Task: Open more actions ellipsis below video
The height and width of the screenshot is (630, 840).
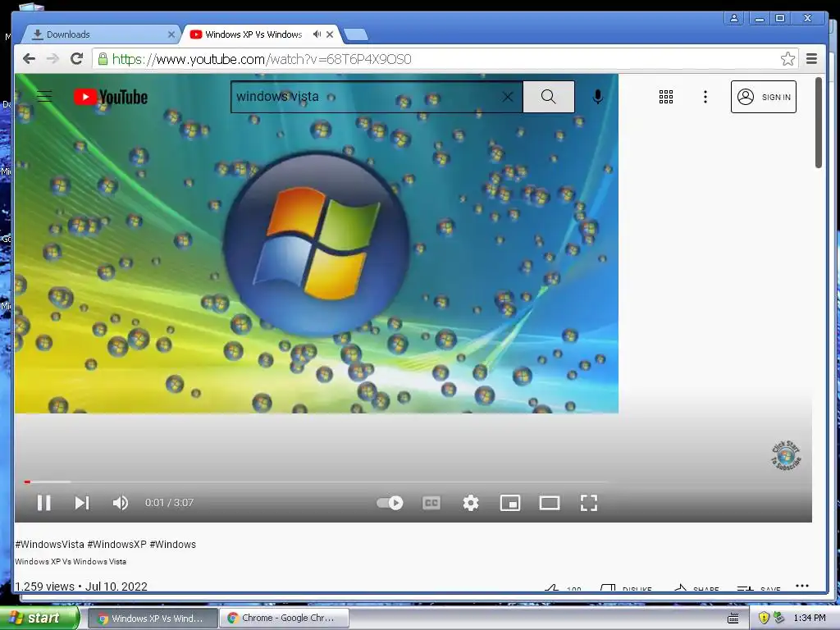Action: point(802,586)
